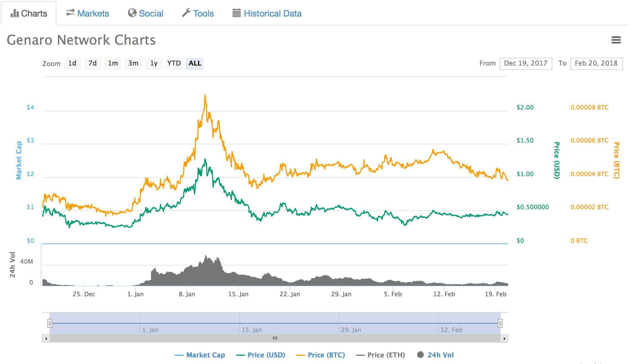630x364 pixels.
Task: Set zoom range to YTD
Action: pos(174,64)
